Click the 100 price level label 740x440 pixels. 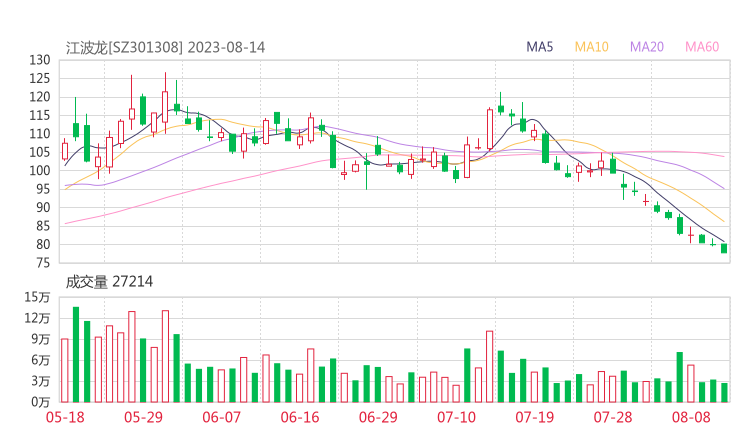(x=39, y=171)
